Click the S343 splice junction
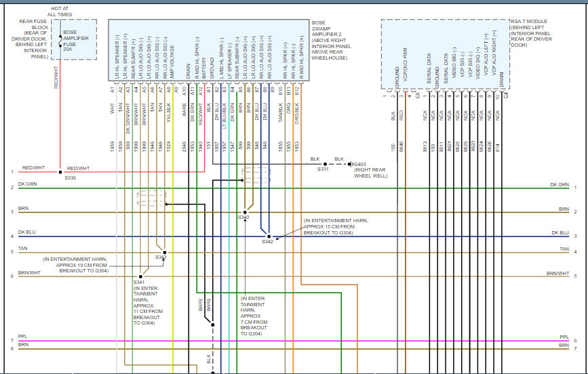The image size is (588, 374). coord(164,253)
